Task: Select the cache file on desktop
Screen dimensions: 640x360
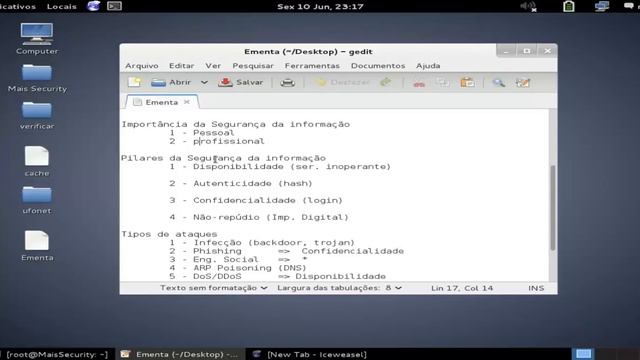Action: (37, 161)
